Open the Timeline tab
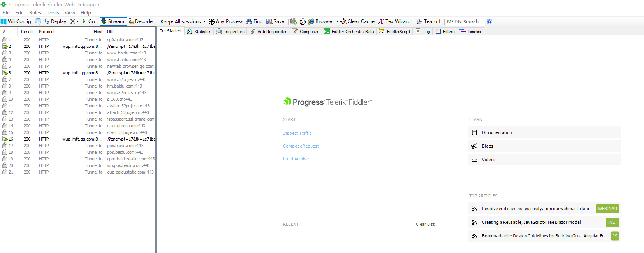 [471, 32]
